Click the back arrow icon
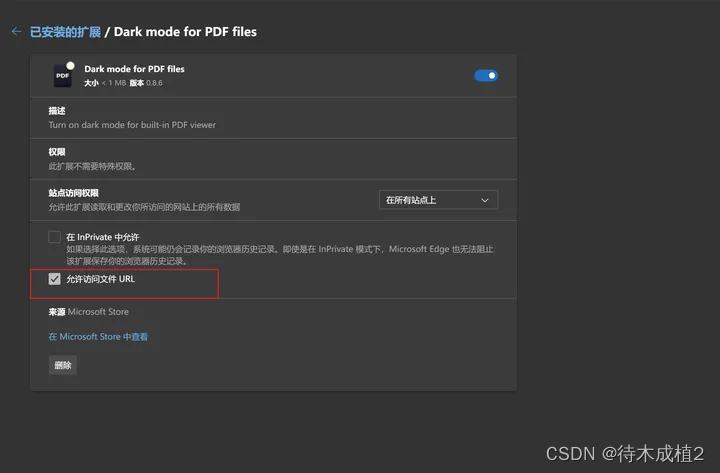This screenshot has height=473, width=720. (17, 31)
